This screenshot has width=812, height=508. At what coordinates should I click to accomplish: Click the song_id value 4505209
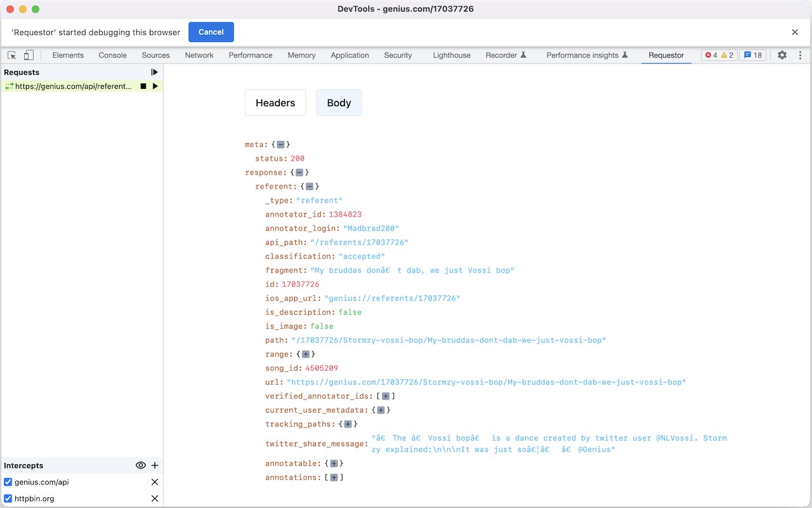[x=322, y=368]
